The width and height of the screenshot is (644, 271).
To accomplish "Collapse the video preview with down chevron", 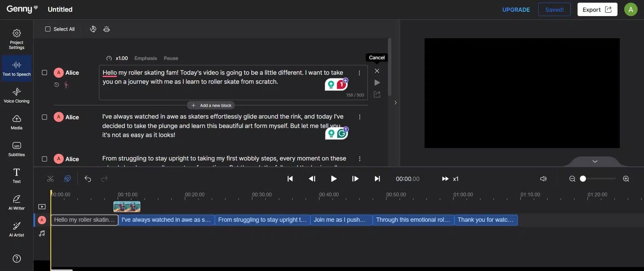I will tap(595, 161).
